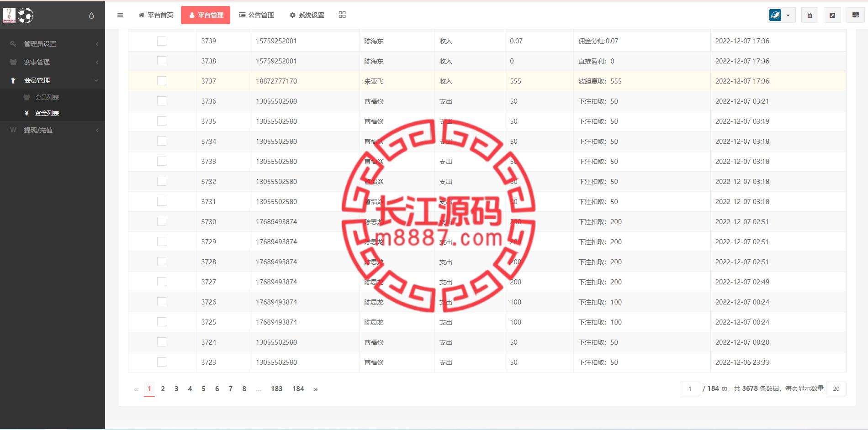This screenshot has width=868, height=430.
Task: Click the previous page « arrow
Action: point(136,389)
